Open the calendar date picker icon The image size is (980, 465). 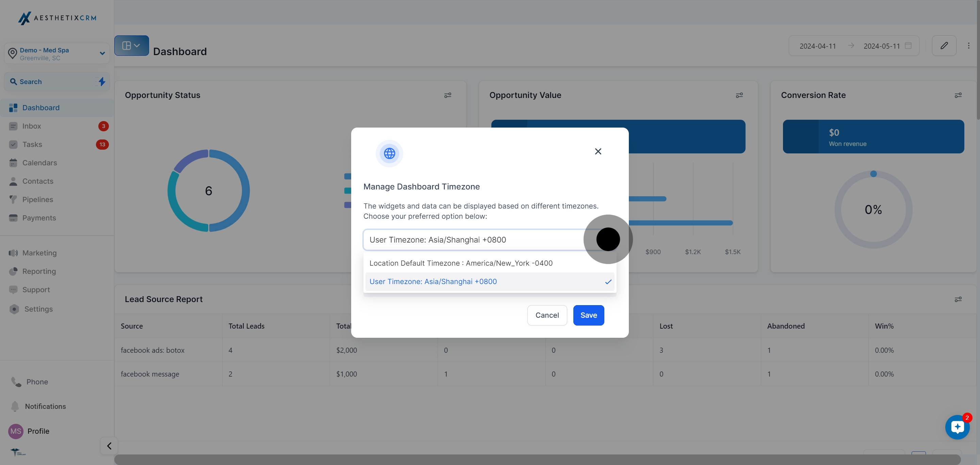point(908,46)
